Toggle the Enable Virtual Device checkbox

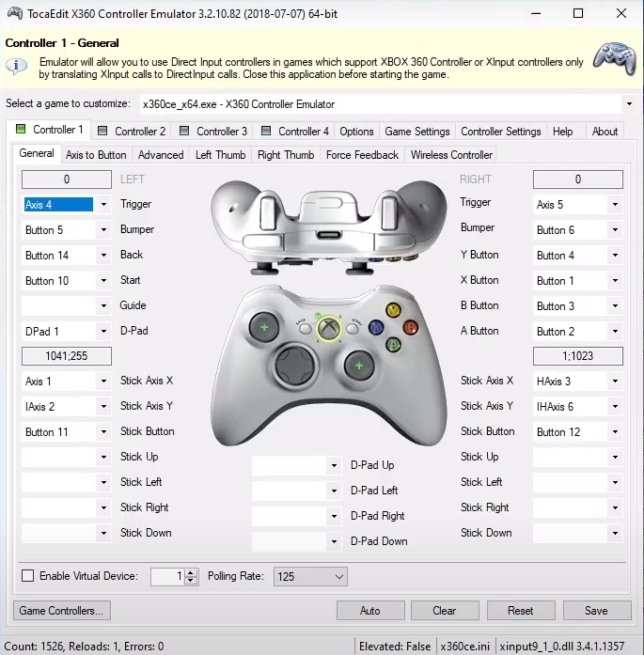click(27, 576)
